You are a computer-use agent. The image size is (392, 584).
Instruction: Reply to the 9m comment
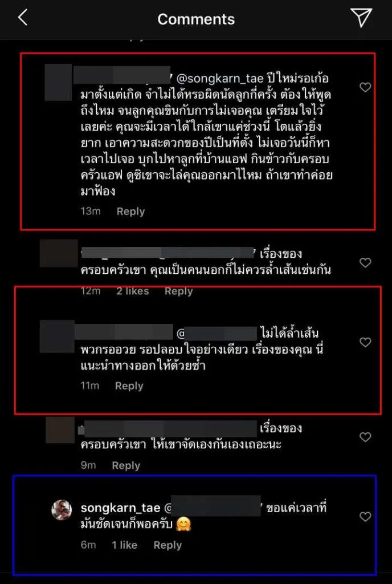coord(126,465)
